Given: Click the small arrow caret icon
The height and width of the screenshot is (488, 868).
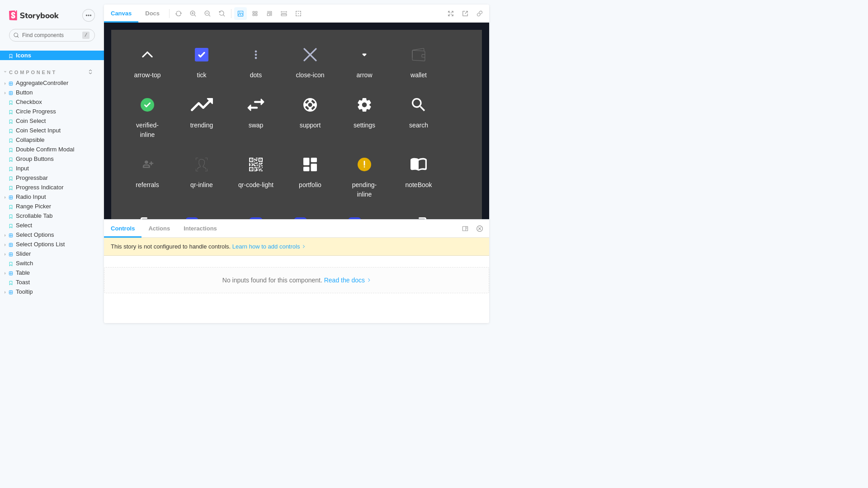Looking at the screenshot, I should (x=364, y=55).
